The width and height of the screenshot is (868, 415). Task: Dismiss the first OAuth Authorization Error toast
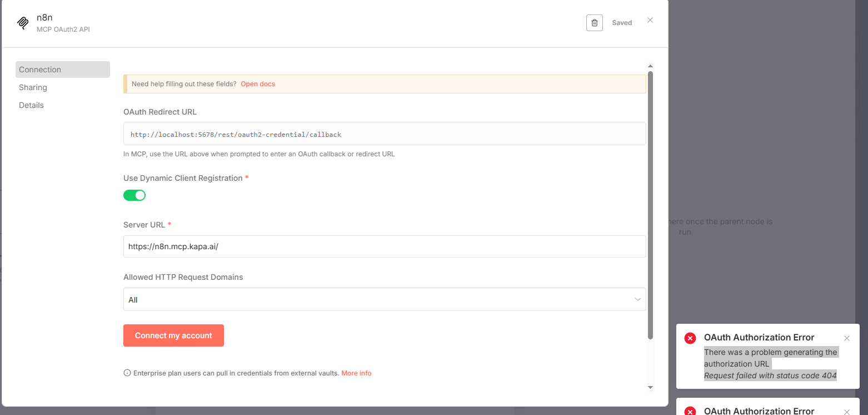point(847,338)
